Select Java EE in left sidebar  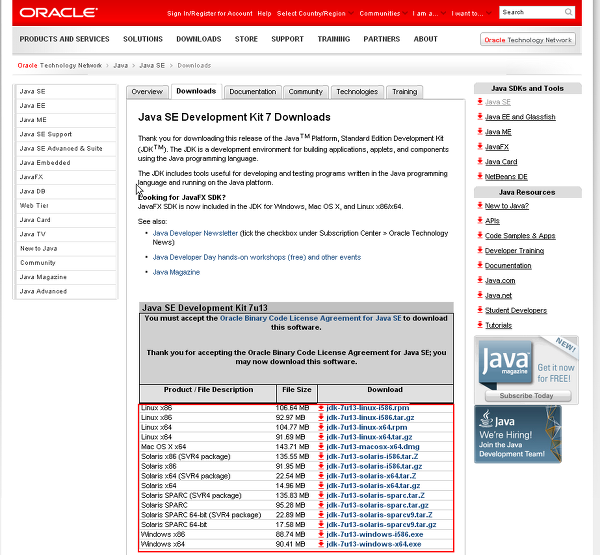pyautogui.click(x=66, y=106)
